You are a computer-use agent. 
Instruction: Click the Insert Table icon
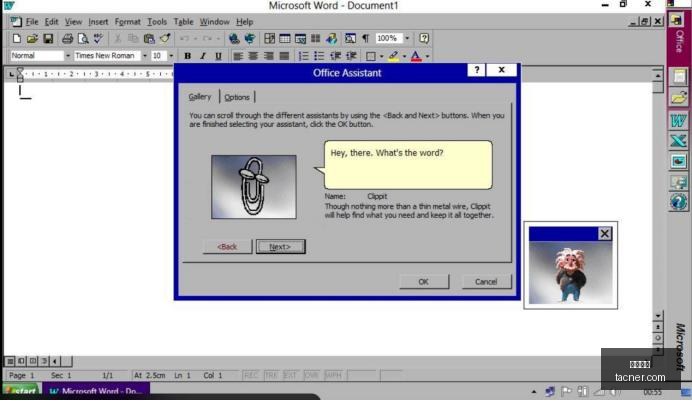pyautogui.click(x=285, y=38)
